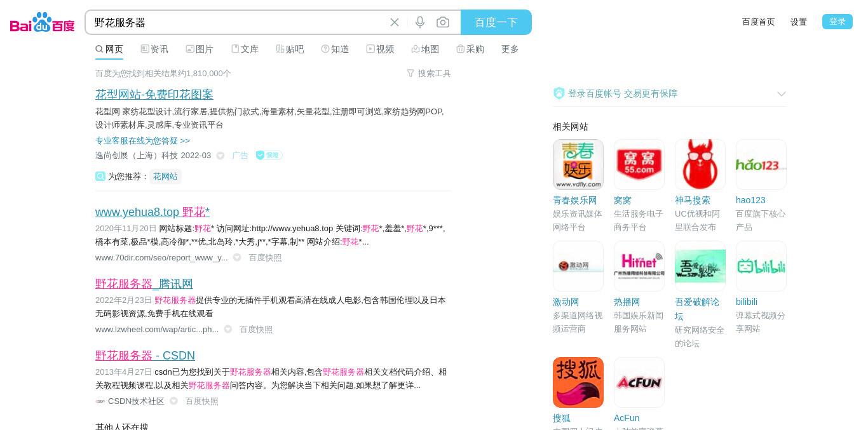This screenshot has width=868, height=430.
Task: Open 热播网 text link
Action: click(x=627, y=302)
